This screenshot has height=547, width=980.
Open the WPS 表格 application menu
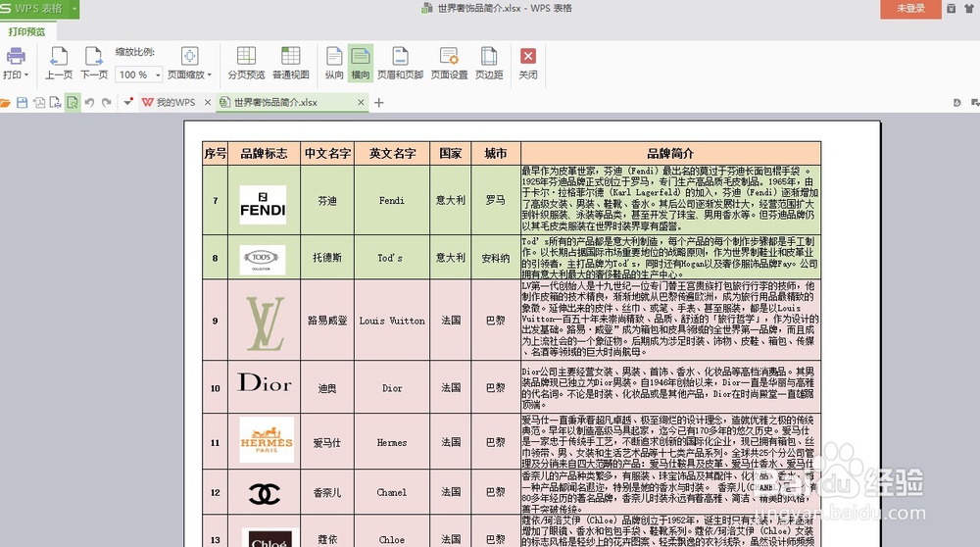32,9
